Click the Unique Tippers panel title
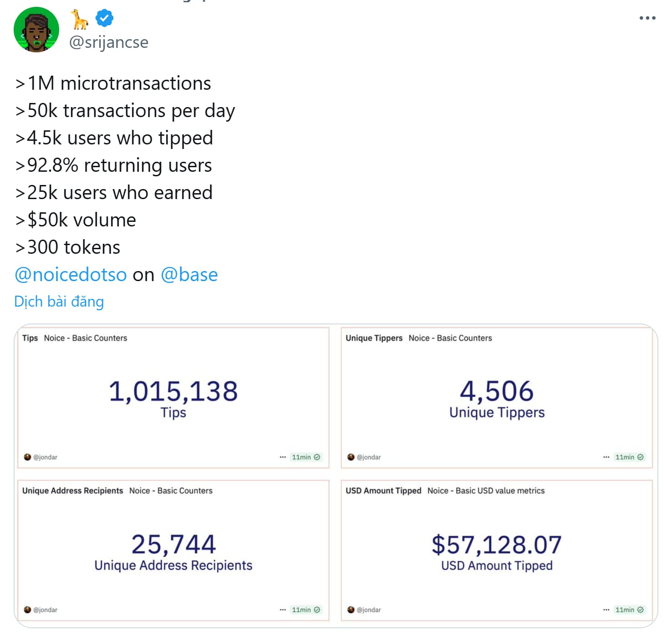This screenshot has height=636, width=672. point(374,338)
